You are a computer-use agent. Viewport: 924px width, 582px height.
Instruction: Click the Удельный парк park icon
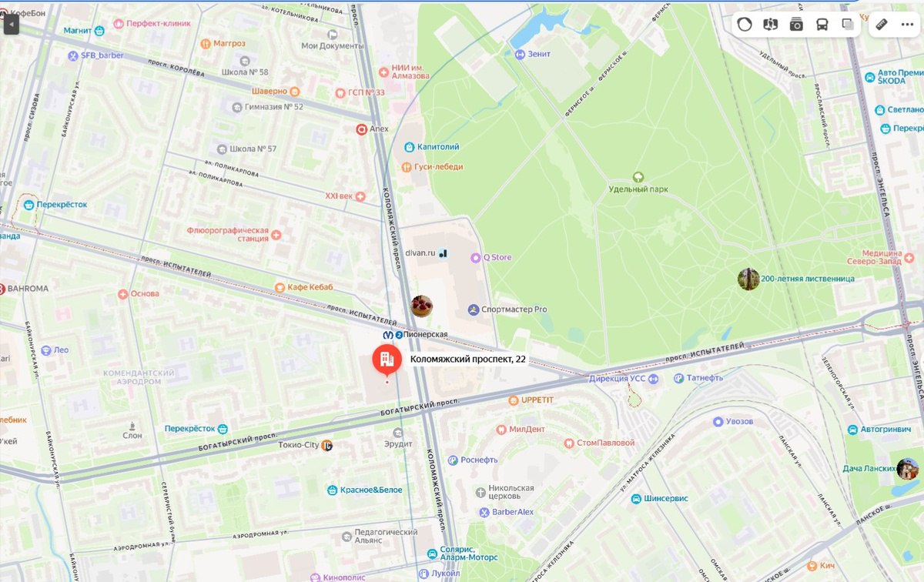click(x=638, y=177)
